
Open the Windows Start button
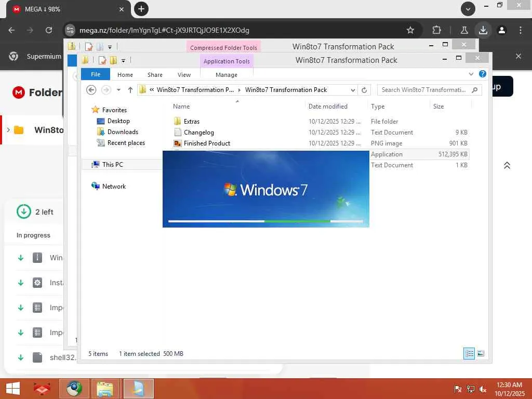pyautogui.click(x=13, y=389)
